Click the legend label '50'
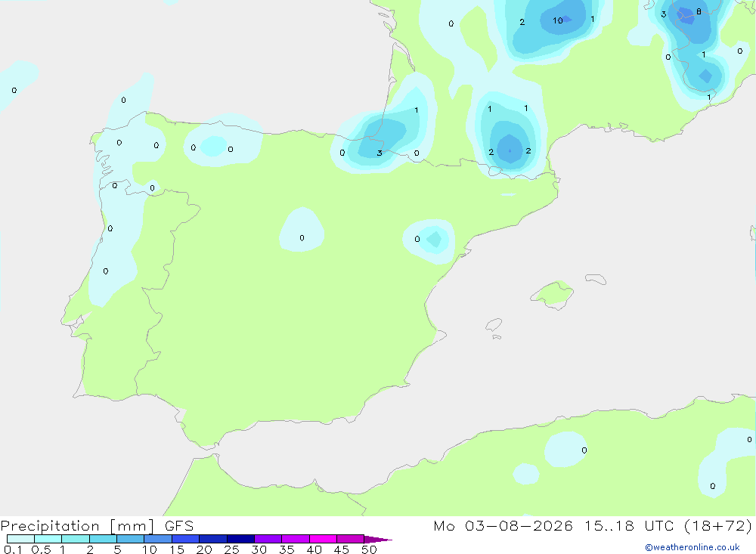Viewport: 756px width, 554px height. click(x=369, y=549)
